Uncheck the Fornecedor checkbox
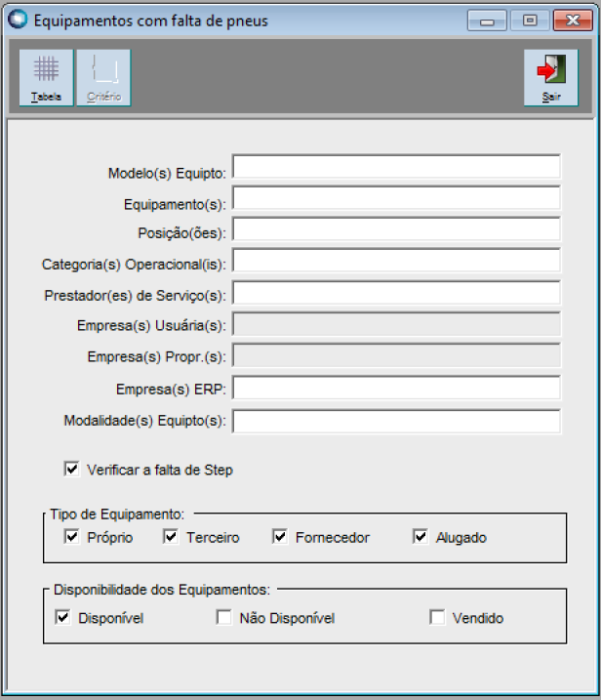The image size is (601, 700). [x=280, y=537]
